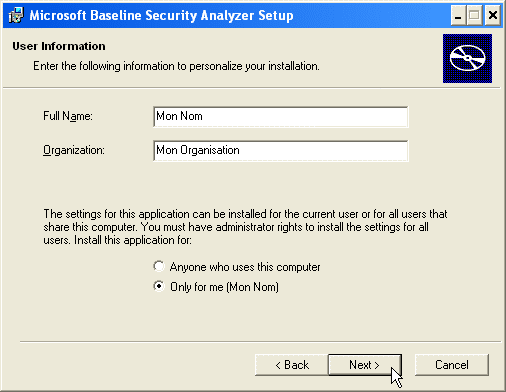This screenshot has width=506, height=392.
Task: Click the greyed-out maximize button
Action: pyautogui.click(x=475, y=16)
